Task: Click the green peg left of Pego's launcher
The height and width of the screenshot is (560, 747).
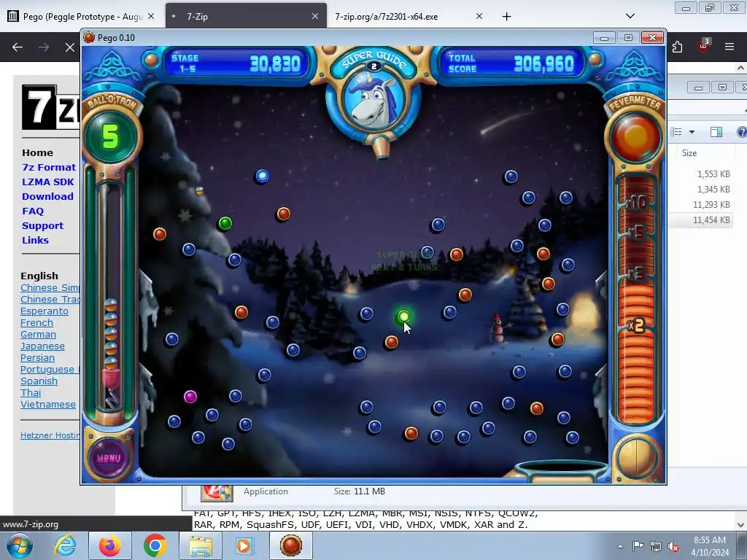Action: 225,223
